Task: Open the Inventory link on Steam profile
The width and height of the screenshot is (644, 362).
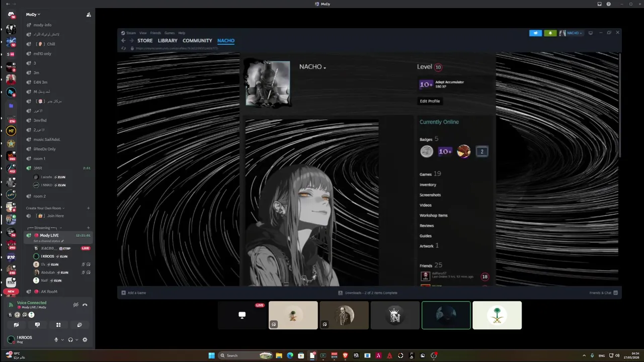Action: pos(428,185)
